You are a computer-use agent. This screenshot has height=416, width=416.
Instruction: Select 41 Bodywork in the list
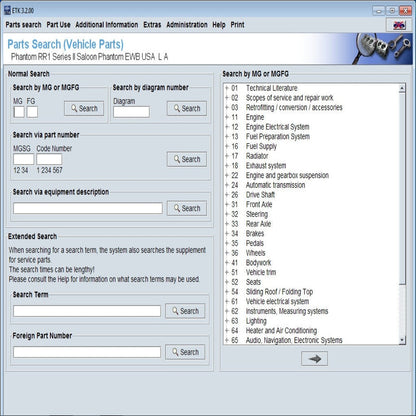coord(251,262)
